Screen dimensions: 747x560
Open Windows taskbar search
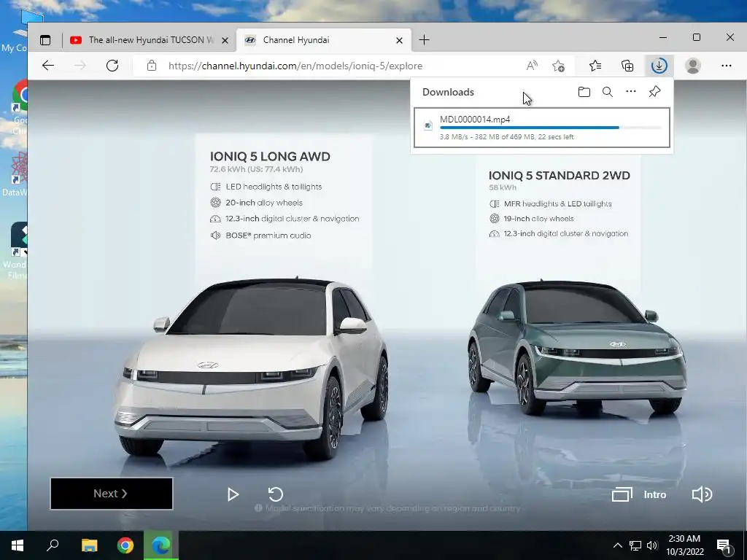[53, 545]
